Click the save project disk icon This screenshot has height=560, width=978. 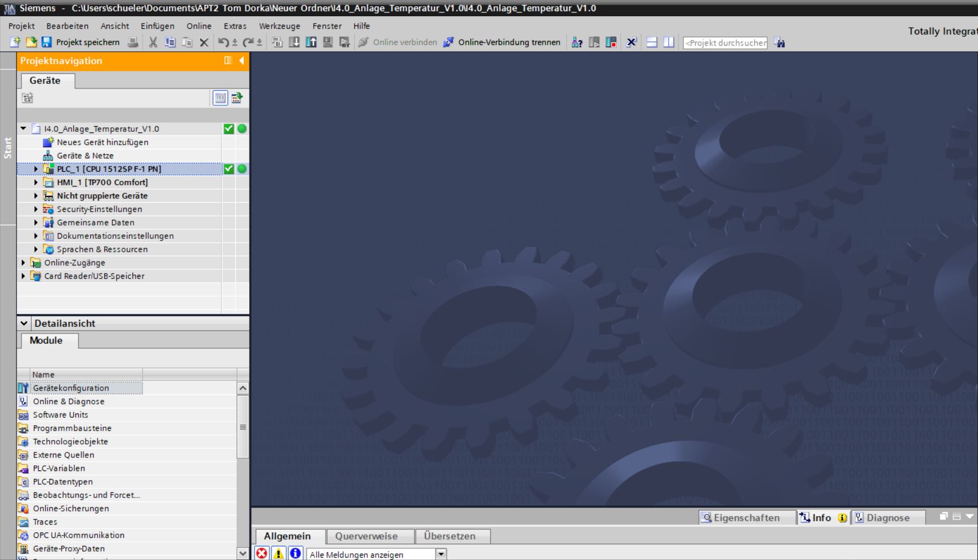(47, 42)
